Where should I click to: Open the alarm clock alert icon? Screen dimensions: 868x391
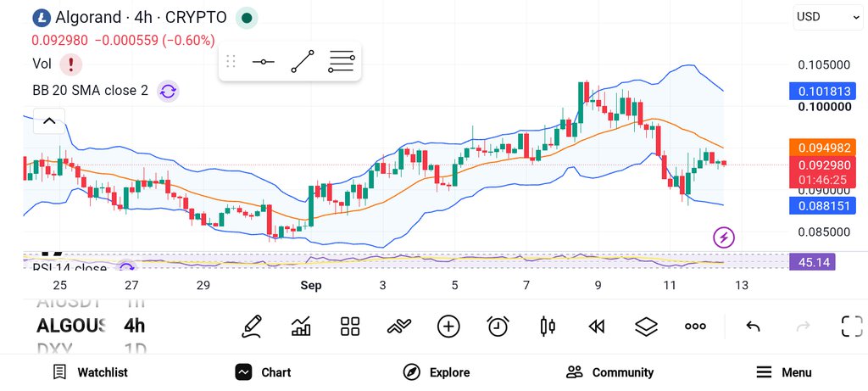point(498,327)
